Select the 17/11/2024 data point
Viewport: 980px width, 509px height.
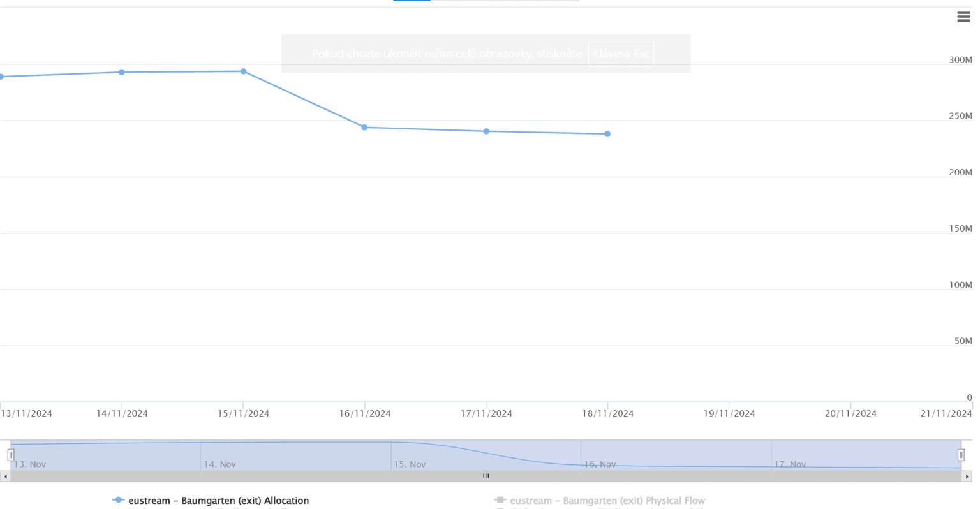point(487,131)
